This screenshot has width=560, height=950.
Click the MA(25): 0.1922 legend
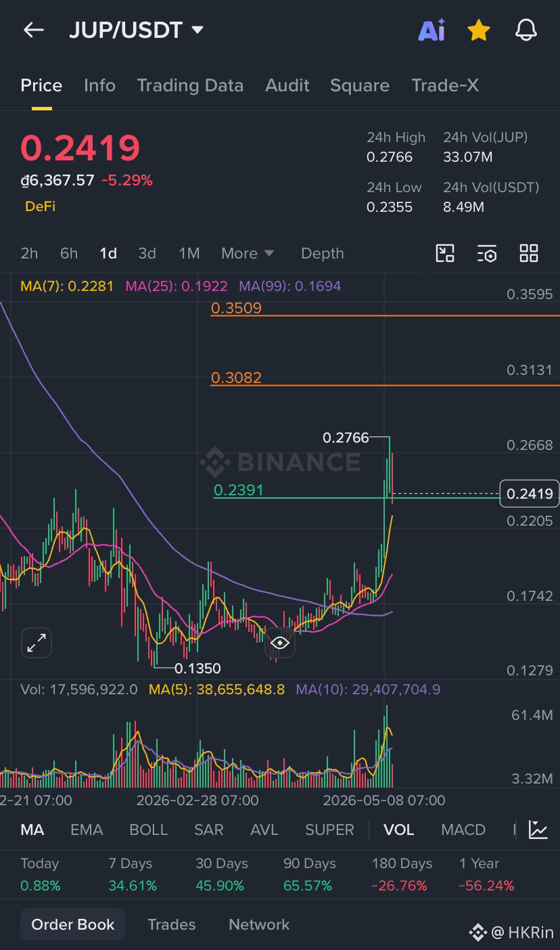[x=177, y=286]
